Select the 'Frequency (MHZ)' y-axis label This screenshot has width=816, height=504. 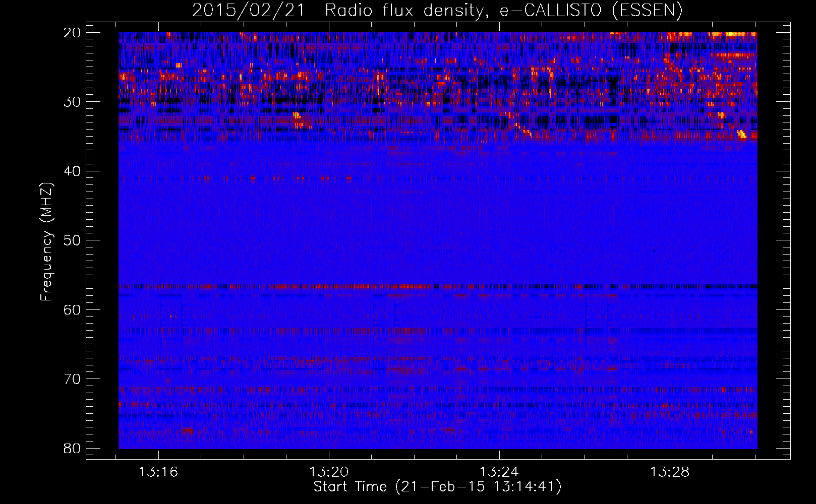click(x=46, y=241)
